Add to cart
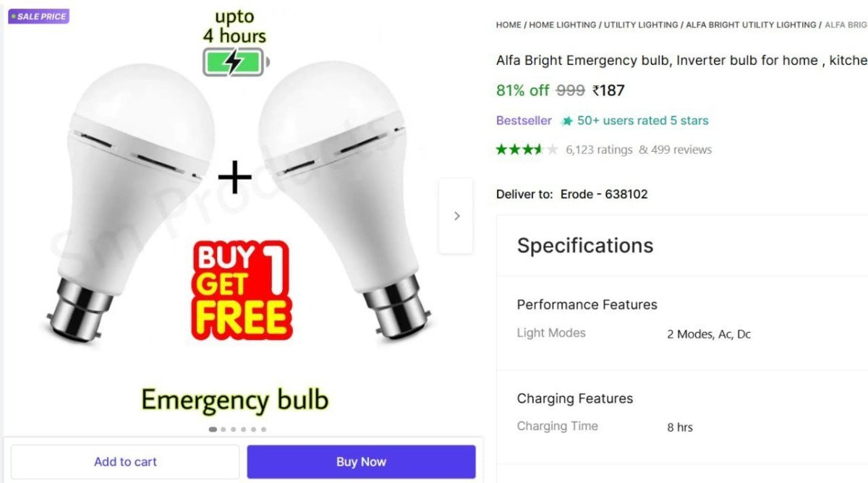868x483 pixels. pyautogui.click(x=125, y=461)
